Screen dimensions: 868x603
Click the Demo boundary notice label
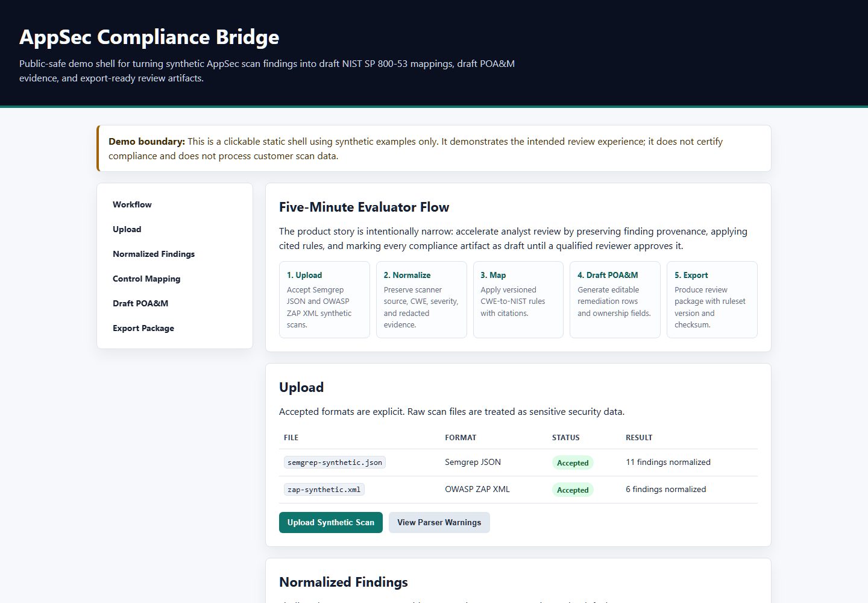[146, 141]
